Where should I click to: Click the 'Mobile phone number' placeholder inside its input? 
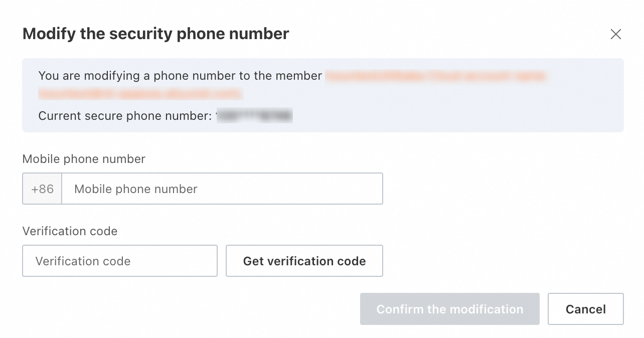pyautogui.click(x=135, y=189)
